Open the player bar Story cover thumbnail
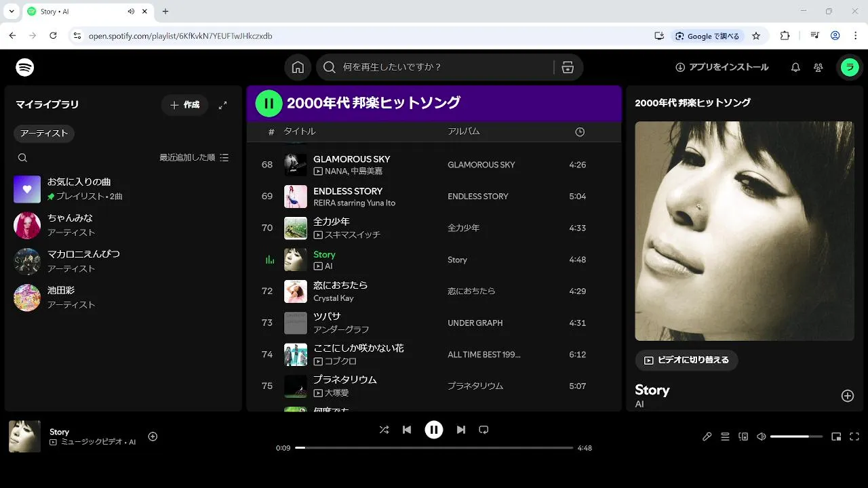 coord(24,436)
